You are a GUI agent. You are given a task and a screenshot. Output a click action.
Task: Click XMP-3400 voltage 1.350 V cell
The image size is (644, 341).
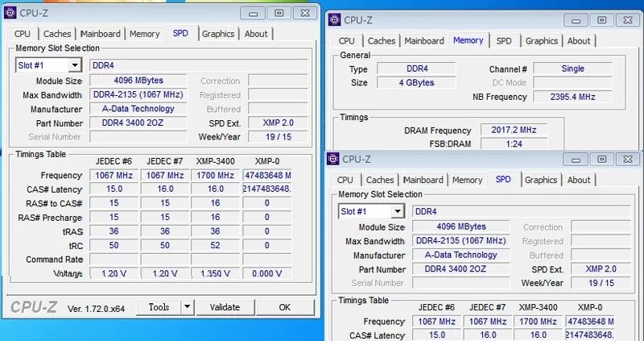[x=215, y=273]
